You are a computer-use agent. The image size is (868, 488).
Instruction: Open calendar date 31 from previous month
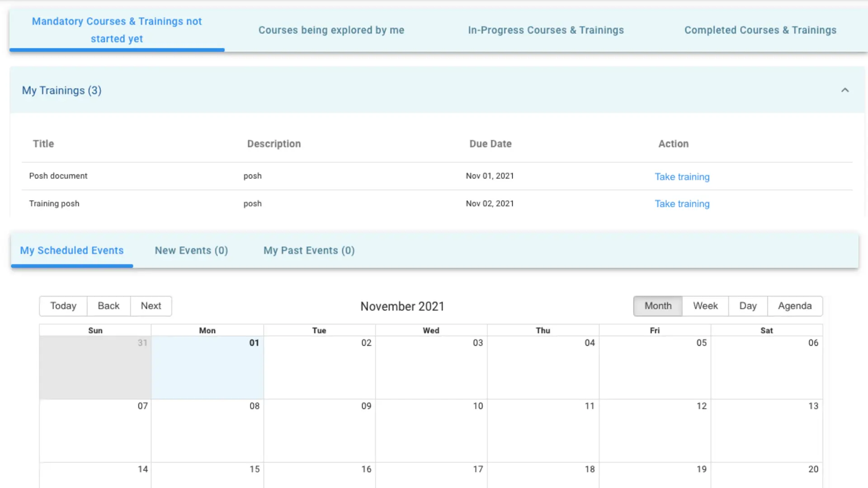coord(142,343)
